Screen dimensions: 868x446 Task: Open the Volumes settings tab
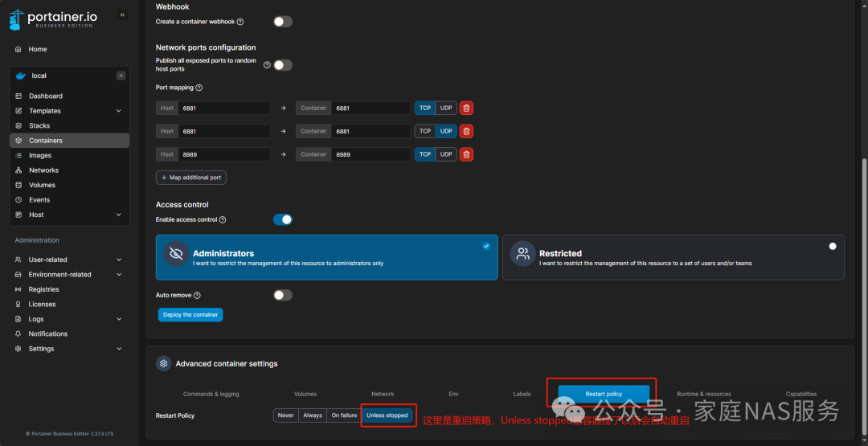(305, 394)
